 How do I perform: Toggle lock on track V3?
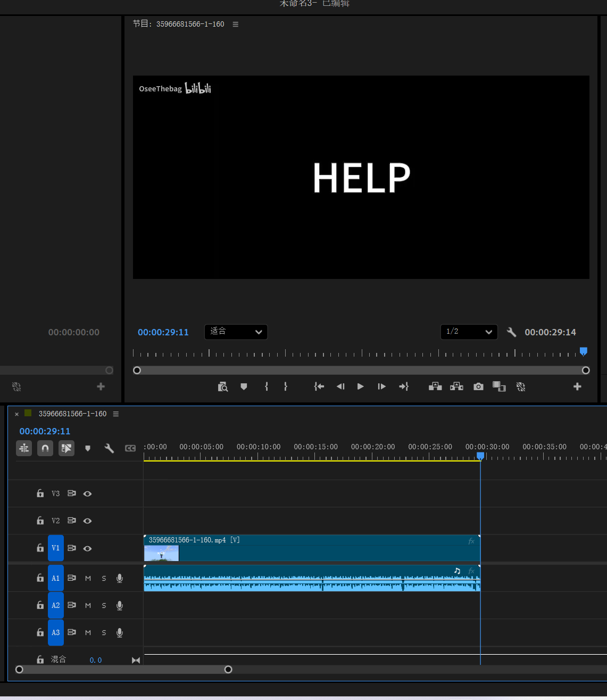point(40,493)
